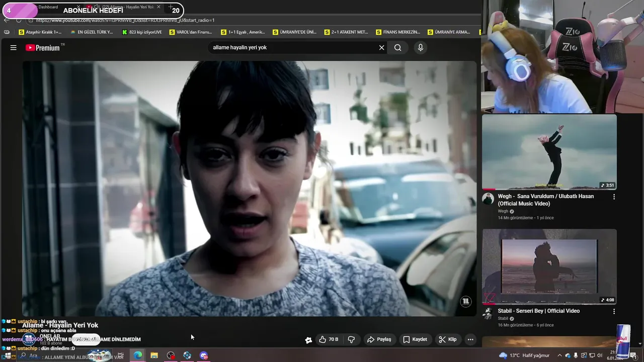This screenshot has height=362, width=644.
Task: Open 'Stabil - Serseri Bey | Official Video' title
Action: click(x=539, y=311)
